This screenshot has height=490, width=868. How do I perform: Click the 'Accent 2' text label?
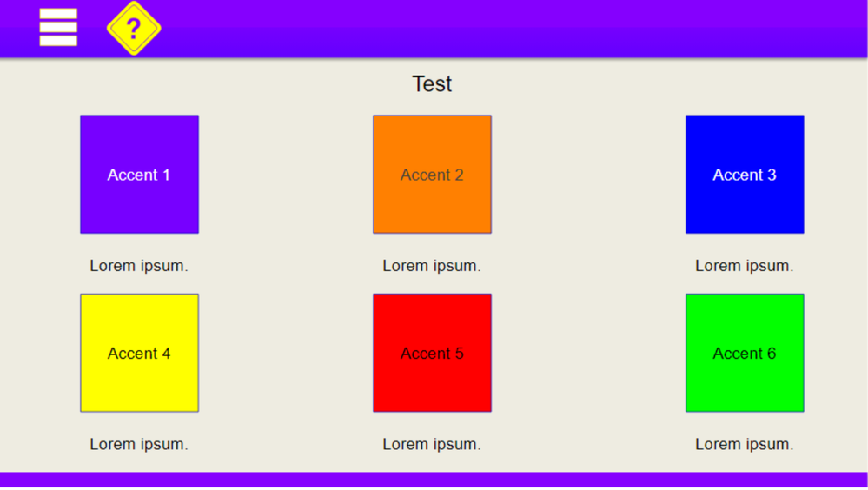pos(432,175)
